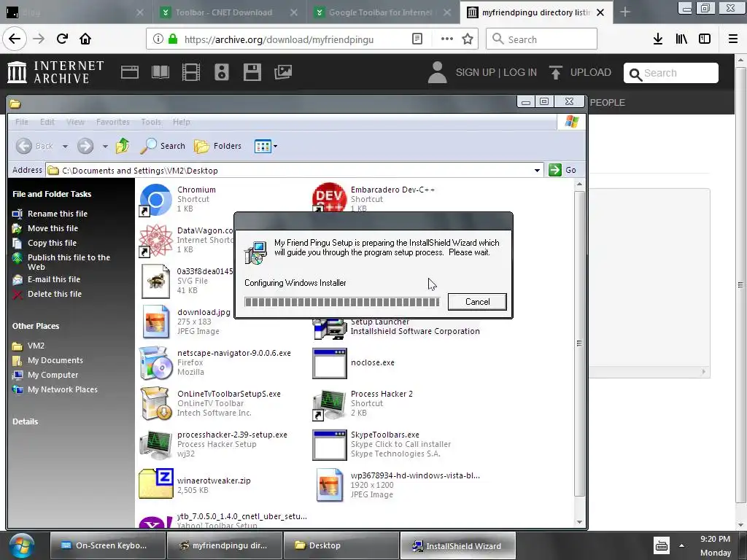Open Internet Archive texts book icon
The width and height of the screenshot is (747, 560).
(x=160, y=72)
